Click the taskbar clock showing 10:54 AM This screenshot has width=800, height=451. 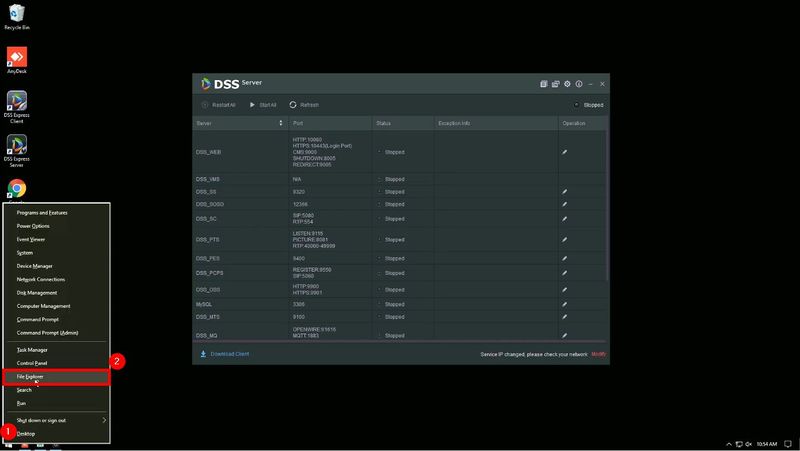pos(766,444)
